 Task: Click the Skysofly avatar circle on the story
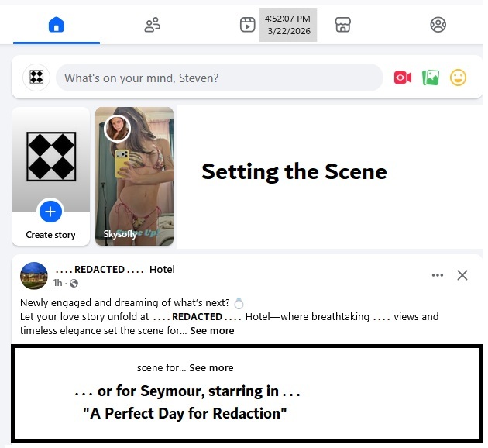click(117, 129)
